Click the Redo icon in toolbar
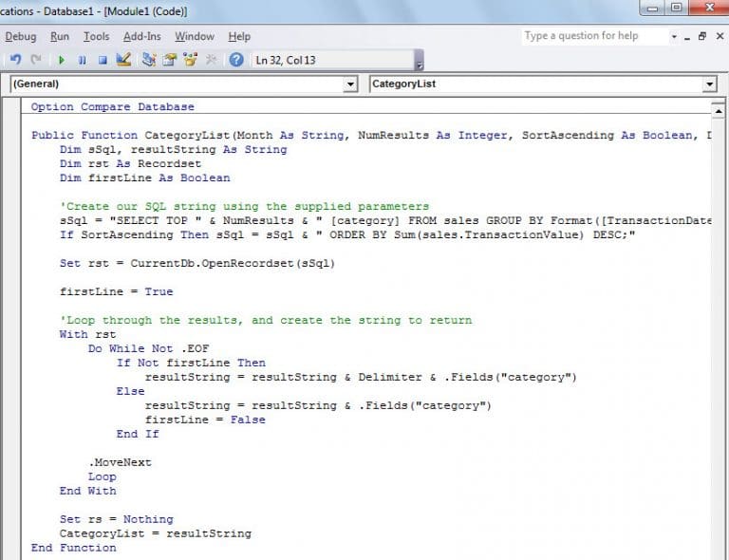This screenshot has height=560, width=729. [x=36, y=60]
